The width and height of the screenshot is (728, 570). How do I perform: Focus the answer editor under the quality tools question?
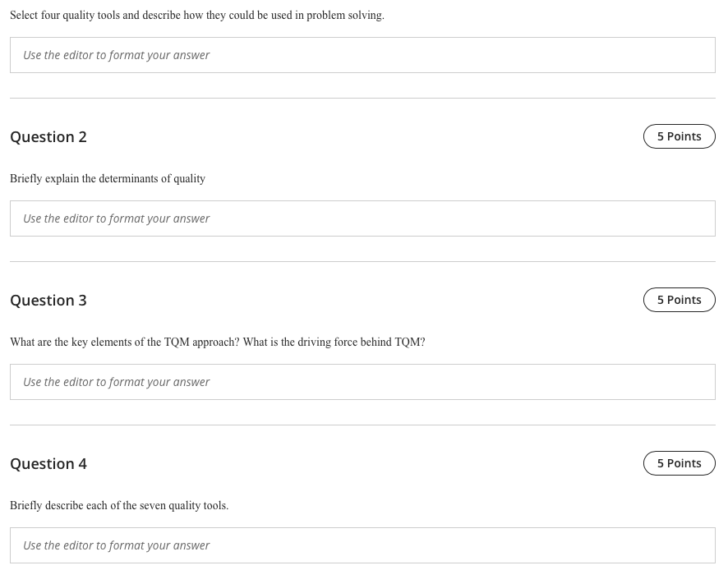(362, 55)
